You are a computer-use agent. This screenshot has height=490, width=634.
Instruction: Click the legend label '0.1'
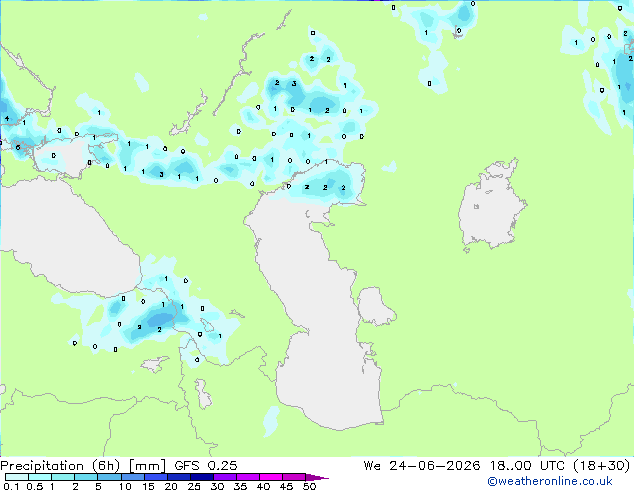(x=11, y=486)
